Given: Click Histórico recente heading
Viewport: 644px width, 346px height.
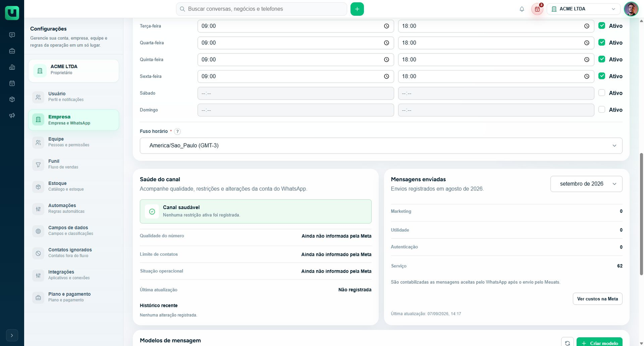Looking at the screenshot, I should click(x=159, y=306).
